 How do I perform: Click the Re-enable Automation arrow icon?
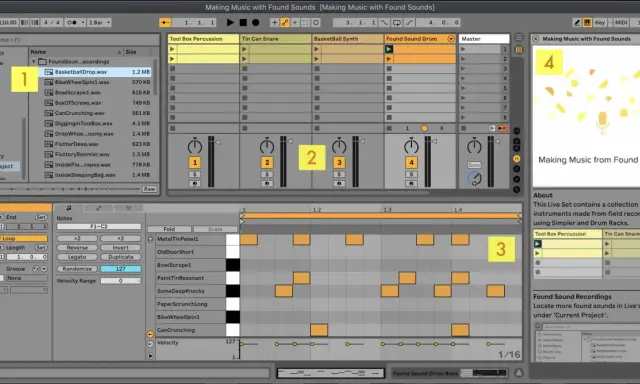pyautogui.click(x=295, y=22)
